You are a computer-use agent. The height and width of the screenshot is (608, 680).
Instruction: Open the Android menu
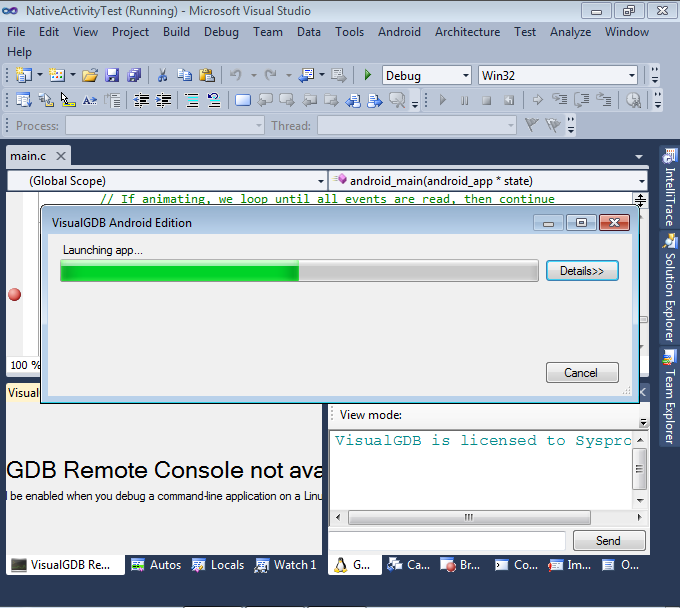tap(399, 32)
